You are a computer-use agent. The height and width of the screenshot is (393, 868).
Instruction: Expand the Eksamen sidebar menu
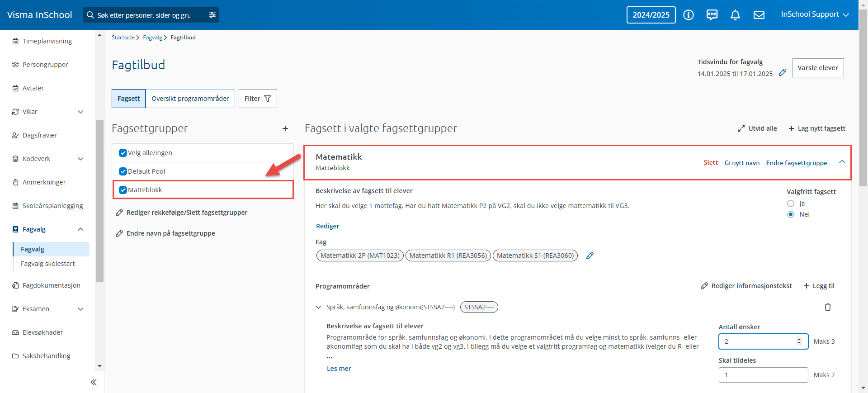tap(80, 309)
